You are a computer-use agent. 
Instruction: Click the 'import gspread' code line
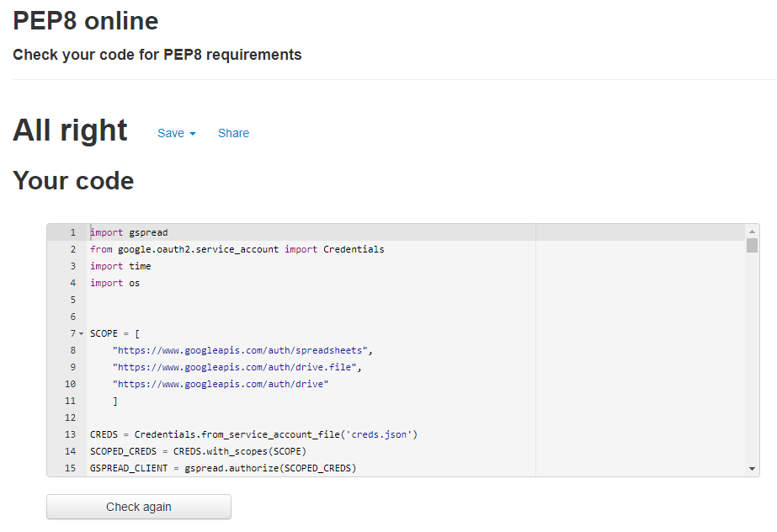pyautogui.click(x=129, y=232)
